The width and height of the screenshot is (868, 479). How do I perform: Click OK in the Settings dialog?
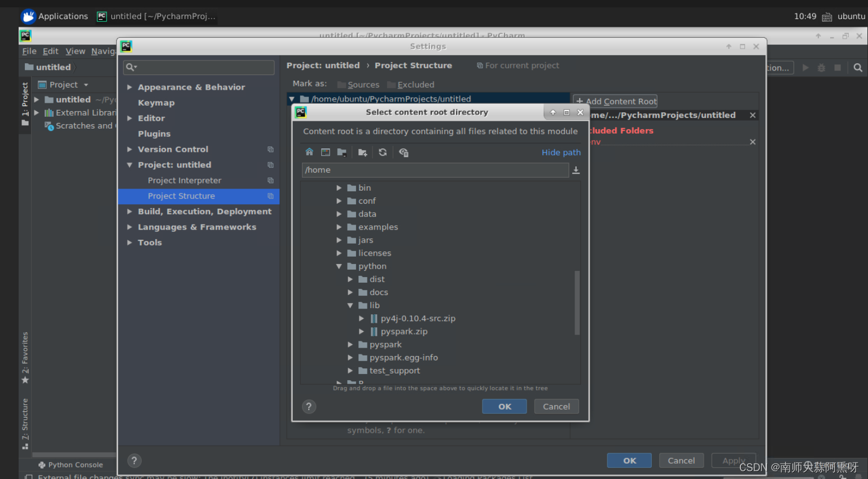629,460
